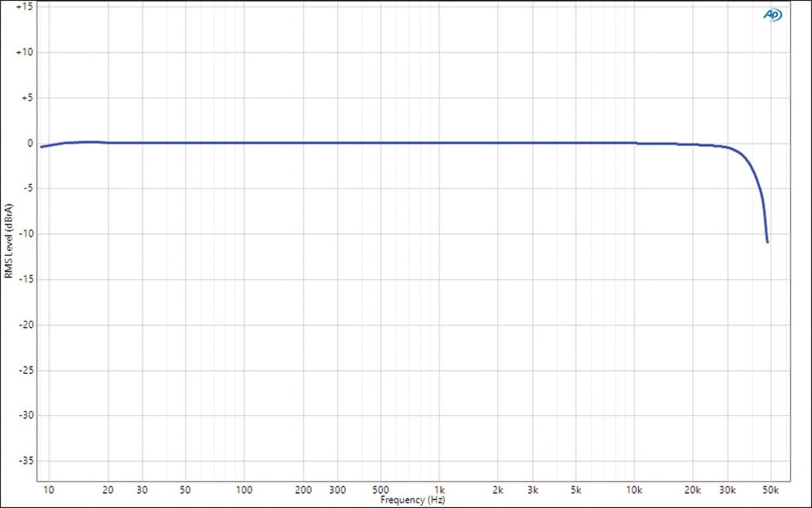Click the '+5' y-axis label
The height and width of the screenshot is (508, 812).
(x=27, y=97)
